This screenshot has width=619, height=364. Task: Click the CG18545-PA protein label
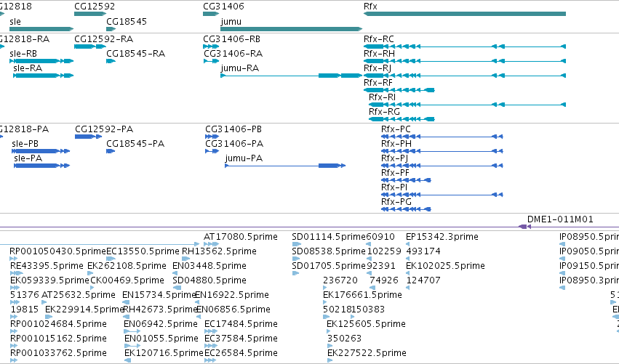135,144
